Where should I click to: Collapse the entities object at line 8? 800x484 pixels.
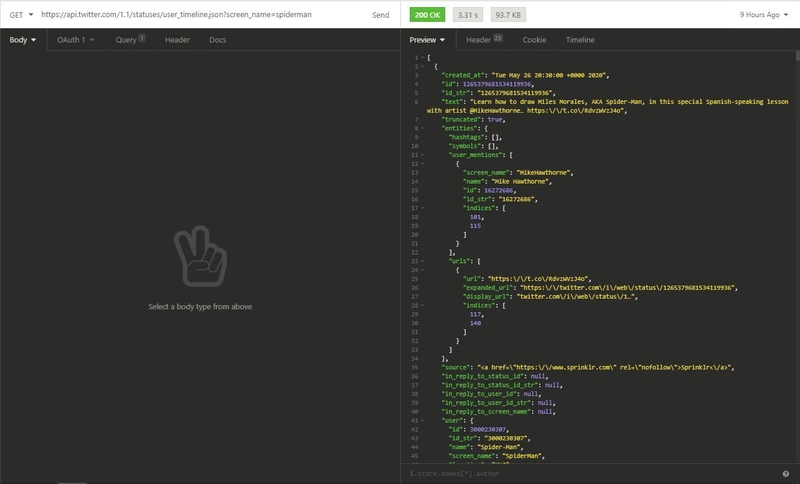coord(422,129)
